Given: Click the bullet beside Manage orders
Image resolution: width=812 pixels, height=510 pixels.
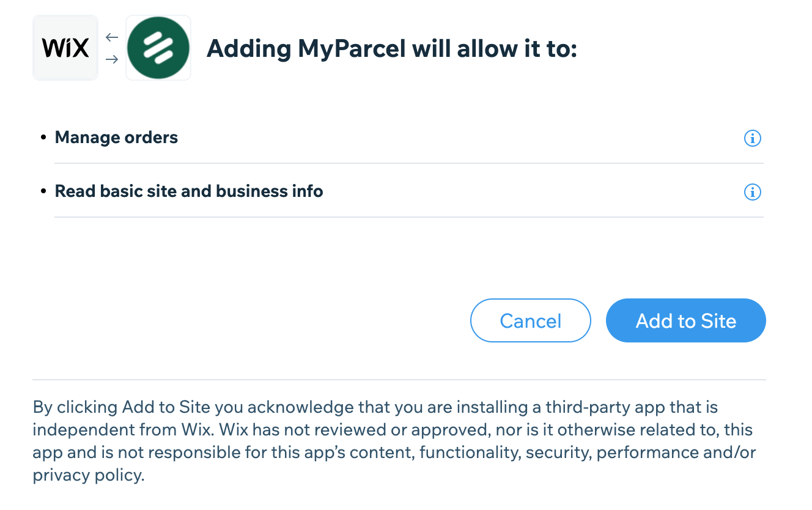Looking at the screenshot, I should click(43, 136).
